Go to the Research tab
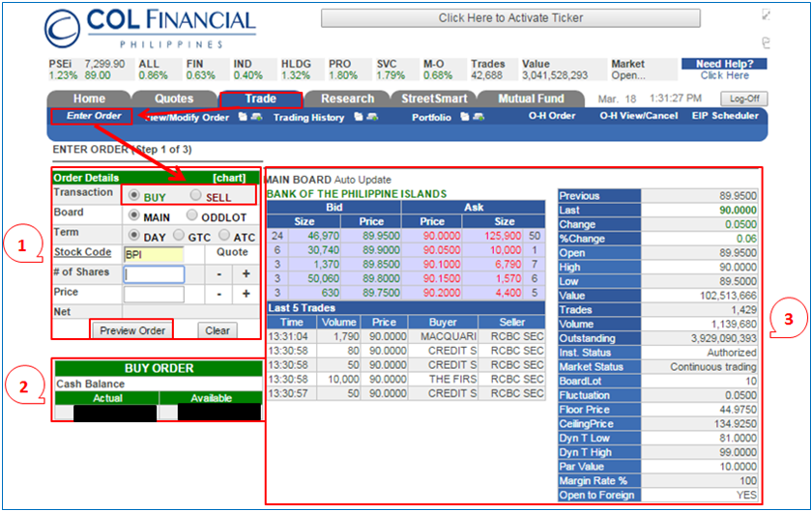The width and height of the screenshot is (812, 512). 347,99
